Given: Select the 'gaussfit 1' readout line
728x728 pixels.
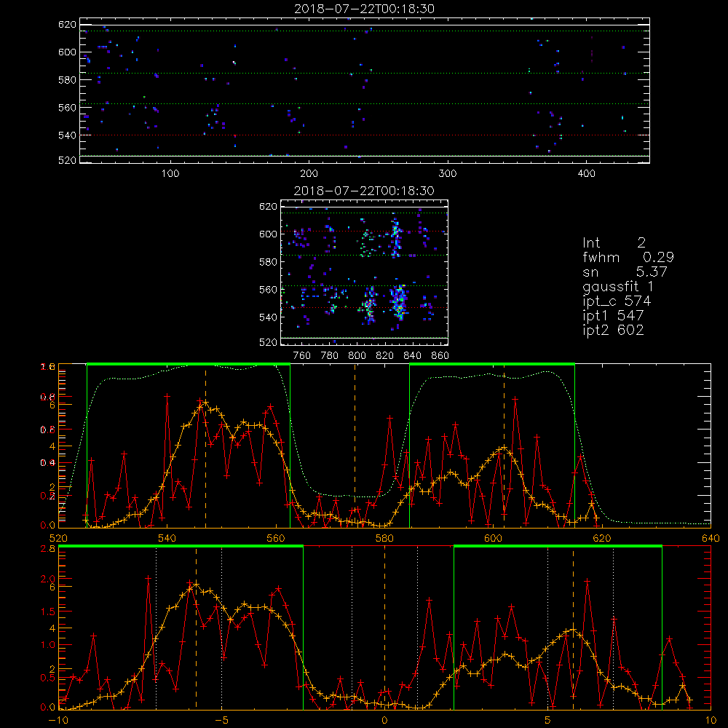Looking at the screenshot, I should (618, 286).
